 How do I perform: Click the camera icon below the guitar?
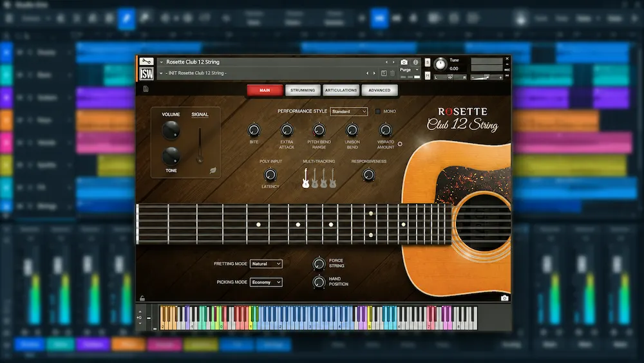(x=505, y=298)
